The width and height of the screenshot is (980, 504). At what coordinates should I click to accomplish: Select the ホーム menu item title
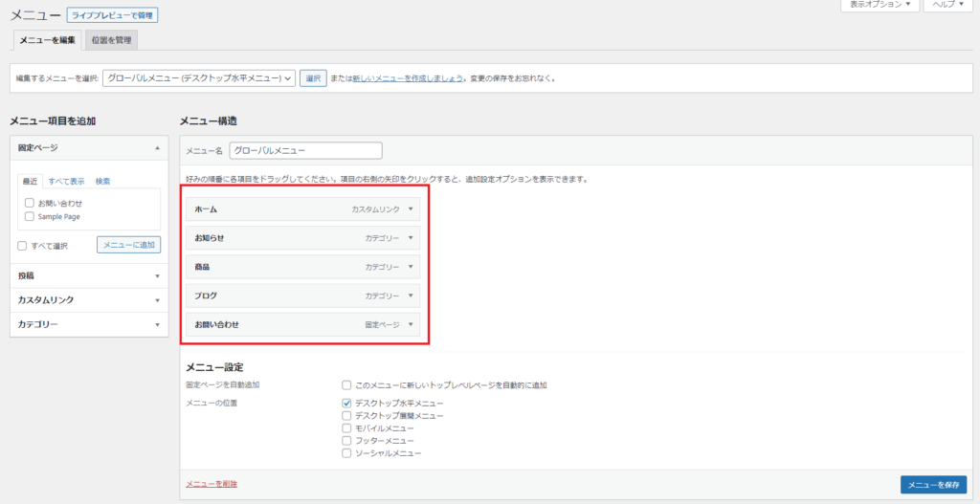206,209
